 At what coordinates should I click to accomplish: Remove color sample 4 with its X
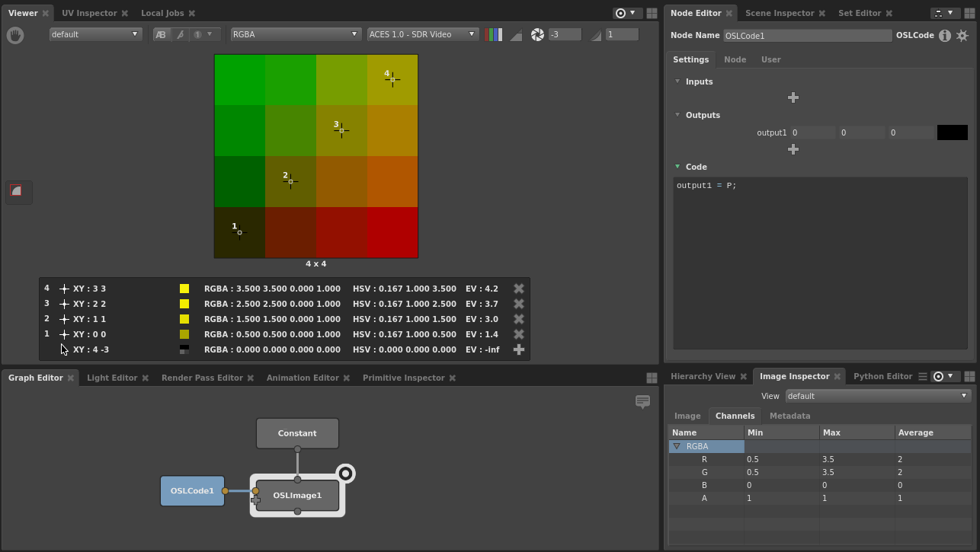(519, 289)
